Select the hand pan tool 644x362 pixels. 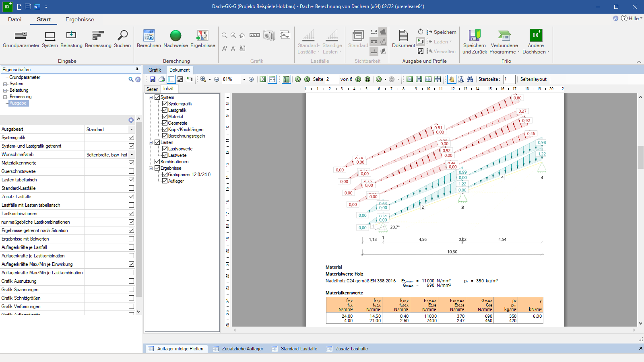[x=452, y=79]
